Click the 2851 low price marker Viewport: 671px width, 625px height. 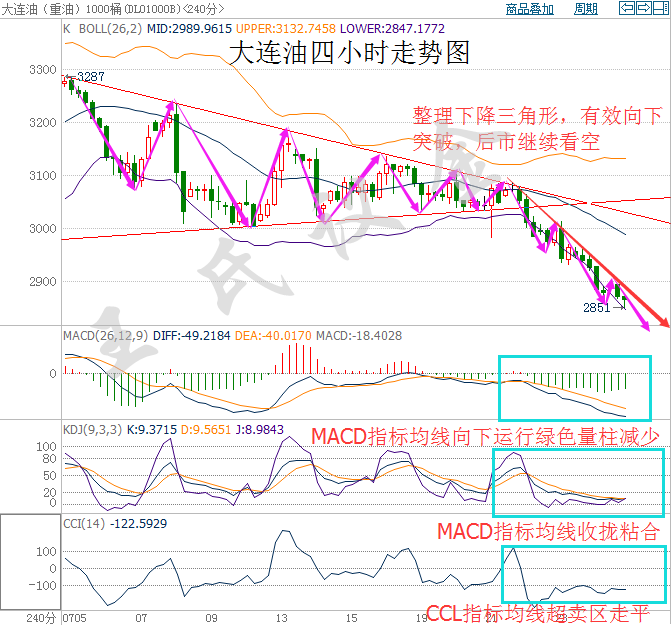click(596, 309)
